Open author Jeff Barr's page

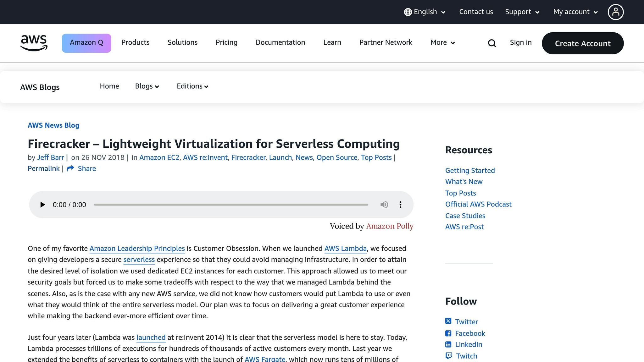[x=51, y=157]
